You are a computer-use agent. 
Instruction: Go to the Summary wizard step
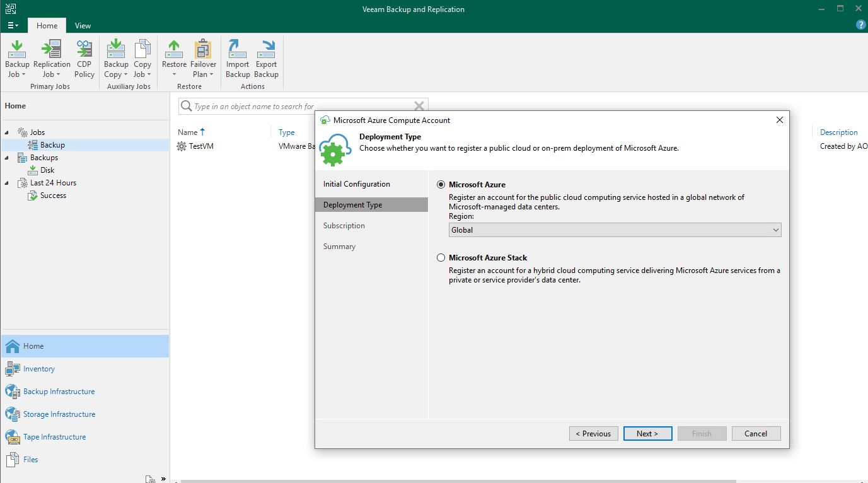pos(339,247)
